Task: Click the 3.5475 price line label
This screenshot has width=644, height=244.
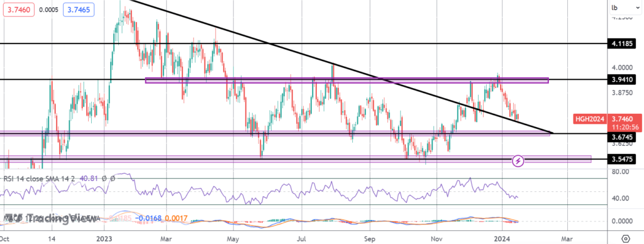Action: click(x=623, y=158)
